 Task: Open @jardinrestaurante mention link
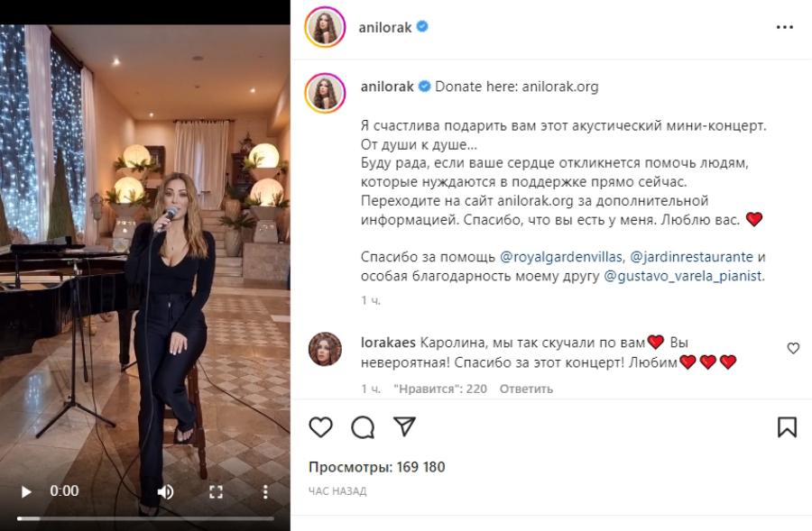[x=691, y=257]
